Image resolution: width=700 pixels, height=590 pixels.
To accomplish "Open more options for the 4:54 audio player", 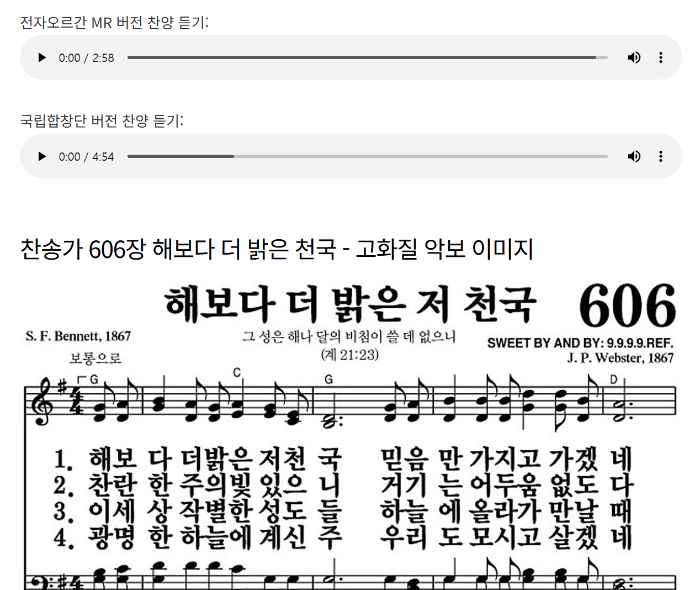I will pos(661,156).
